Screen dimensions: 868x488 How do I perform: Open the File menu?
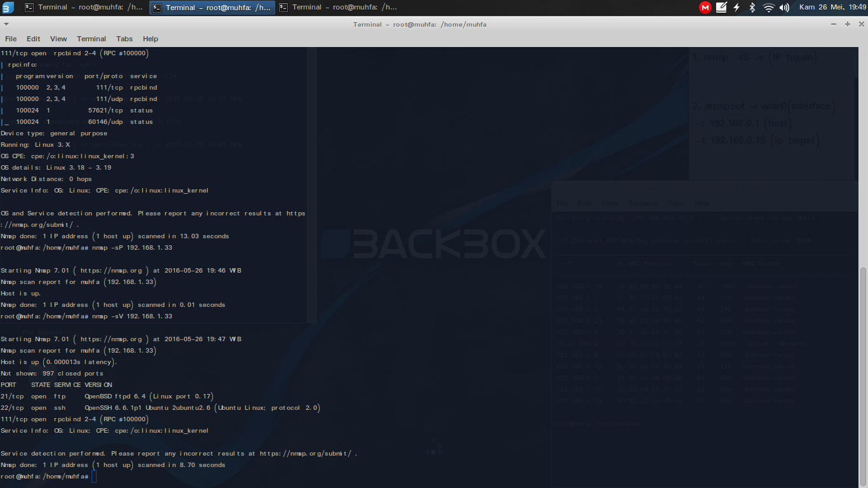click(11, 39)
